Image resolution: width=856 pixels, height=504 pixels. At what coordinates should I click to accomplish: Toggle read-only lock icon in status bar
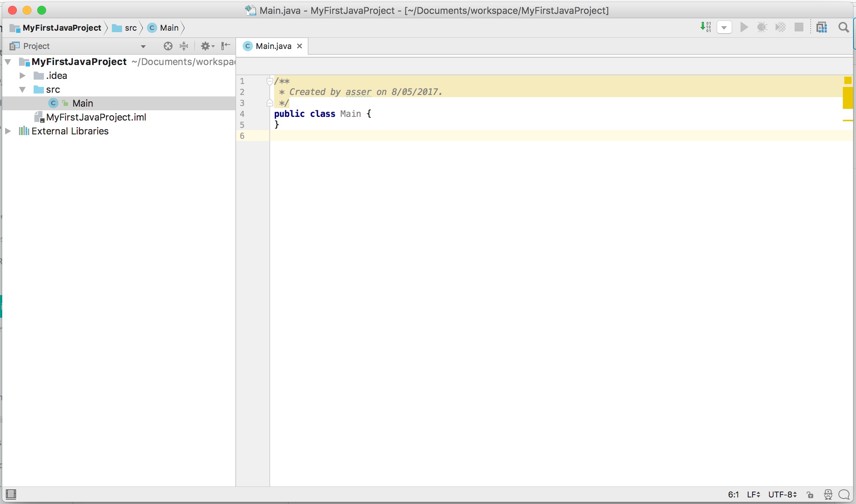click(x=810, y=495)
